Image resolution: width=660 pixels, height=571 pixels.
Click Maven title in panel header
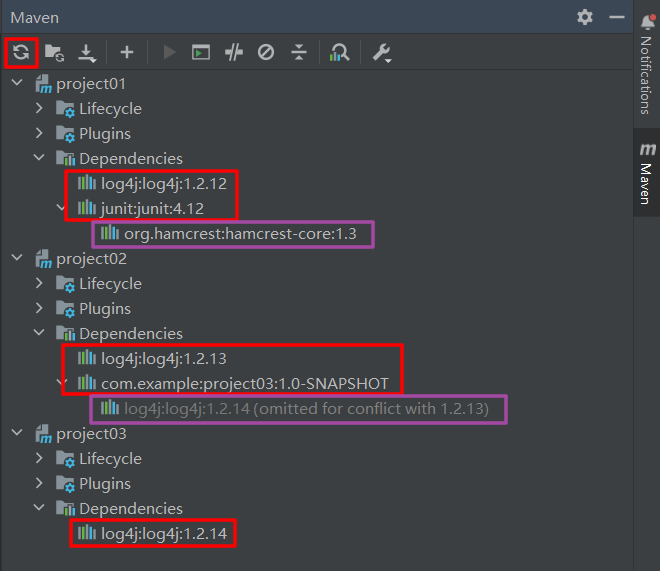click(x=35, y=18)
